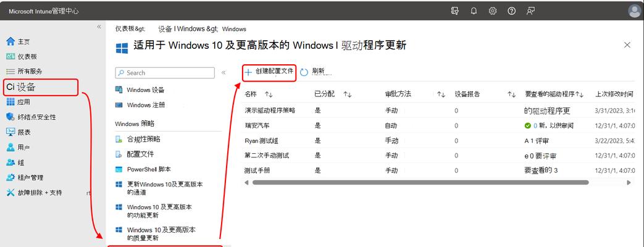The image size is (644, 247).
Task: Click the 刷新 button
Action: click(312, 72)
